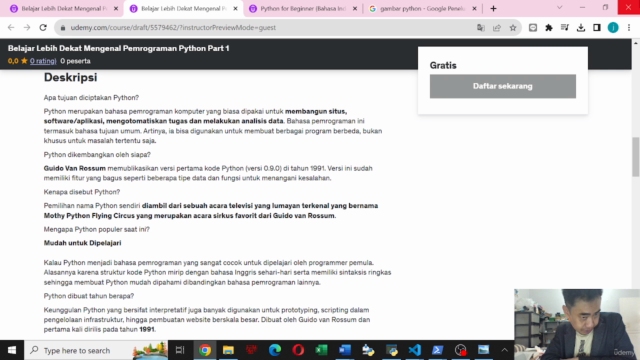The image size is (640, 360).
Task: Click text 'Kenapa disebut Python?'
Action: (82, 192)
